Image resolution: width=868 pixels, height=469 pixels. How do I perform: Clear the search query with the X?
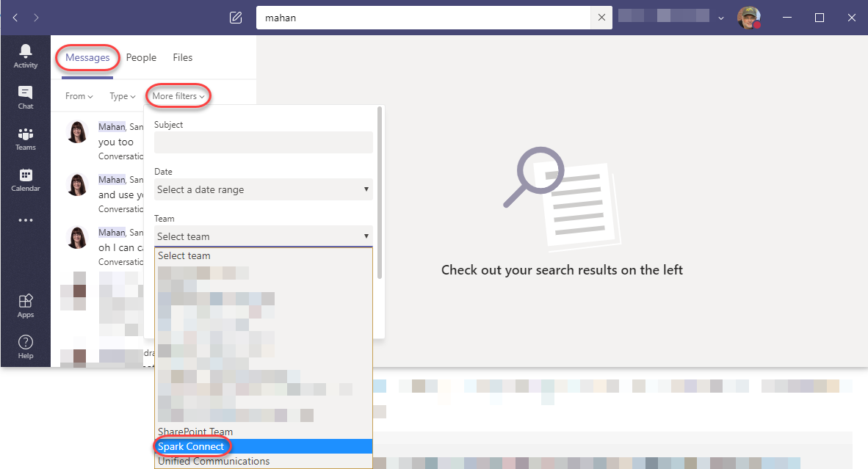601,17
